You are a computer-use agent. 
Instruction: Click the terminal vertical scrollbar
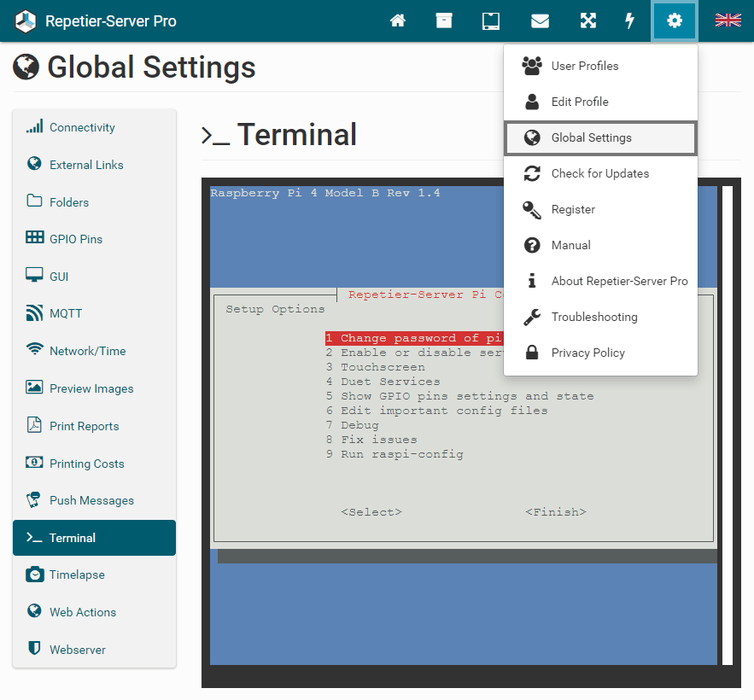click(x=727, y=425)
